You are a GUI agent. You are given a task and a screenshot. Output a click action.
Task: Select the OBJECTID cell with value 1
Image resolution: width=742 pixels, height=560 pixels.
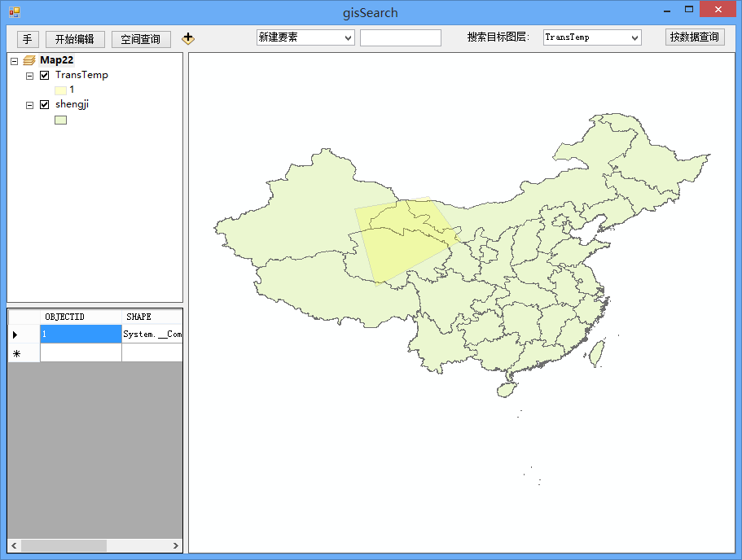[x=80, y=334]
